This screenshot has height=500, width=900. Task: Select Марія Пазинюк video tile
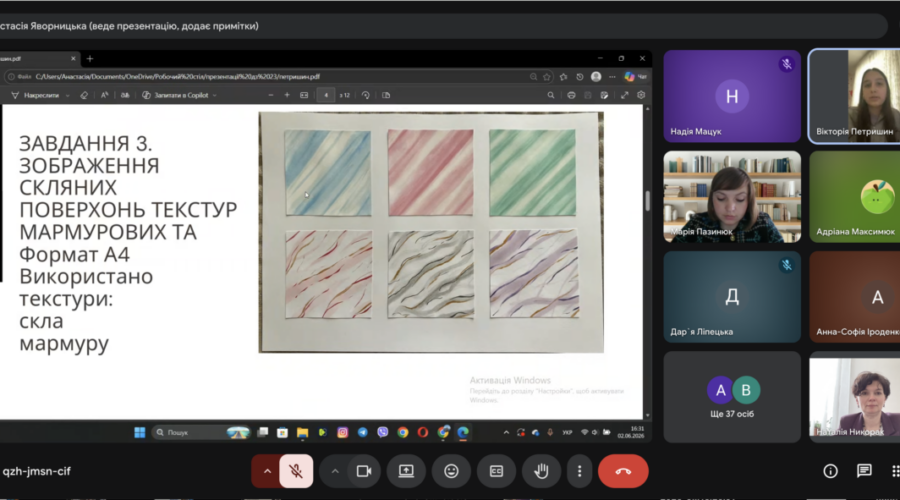[732, 196]
